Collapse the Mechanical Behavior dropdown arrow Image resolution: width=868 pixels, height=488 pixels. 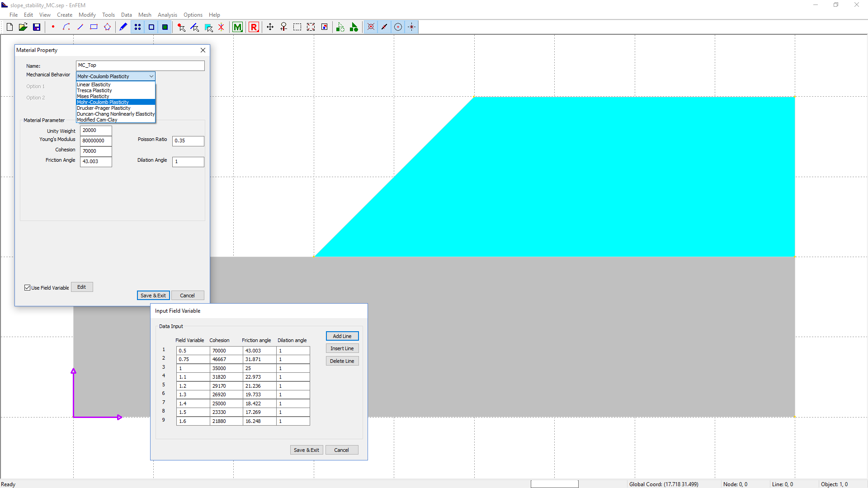pos(151,76)
